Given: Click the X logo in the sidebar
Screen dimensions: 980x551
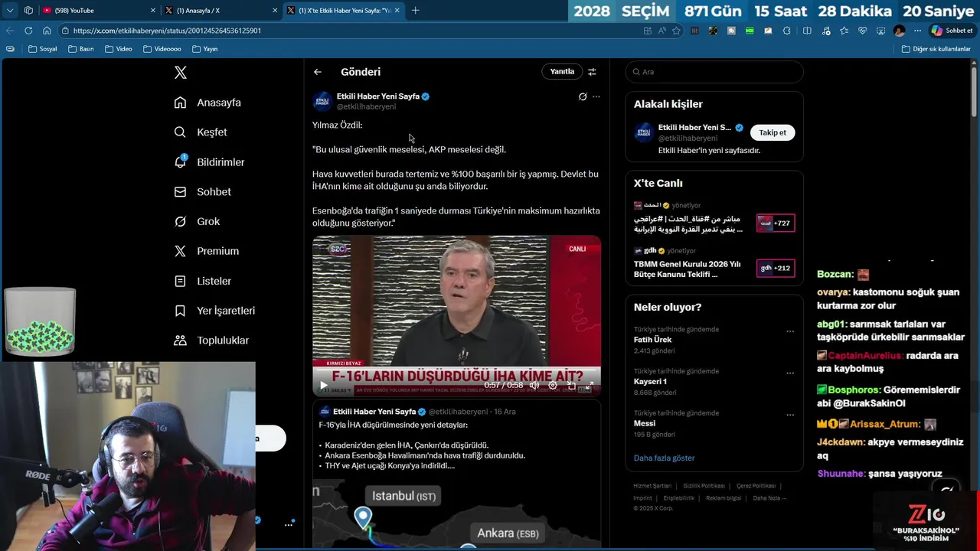Looking at the screenshot, I should pyautogui.click(x=181, y=73).
